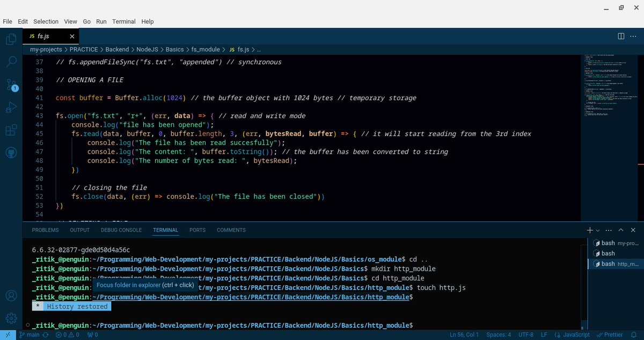The width and height of the screenshot is (644, 340).
Task: Split the editor to the right
Action: (x=621, y=36)
